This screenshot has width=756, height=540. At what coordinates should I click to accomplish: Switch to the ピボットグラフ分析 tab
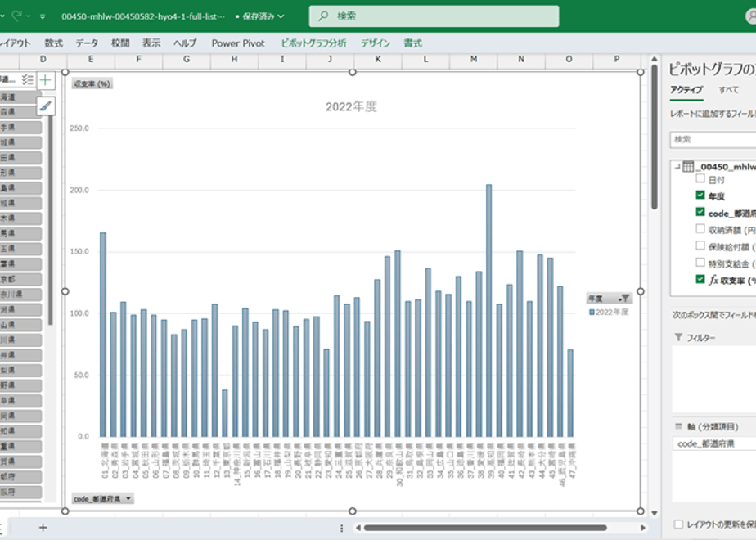click(314, 43)
